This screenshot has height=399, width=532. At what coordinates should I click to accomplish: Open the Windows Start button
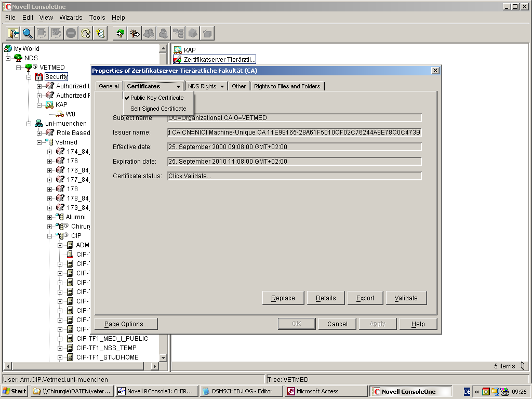coord(15,391)
